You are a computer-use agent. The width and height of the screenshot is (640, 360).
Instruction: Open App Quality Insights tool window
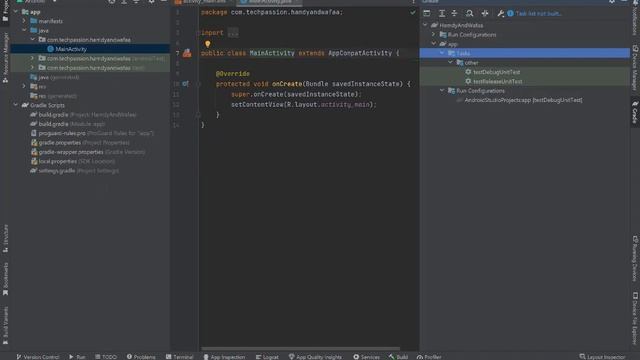tap(315, 357)
